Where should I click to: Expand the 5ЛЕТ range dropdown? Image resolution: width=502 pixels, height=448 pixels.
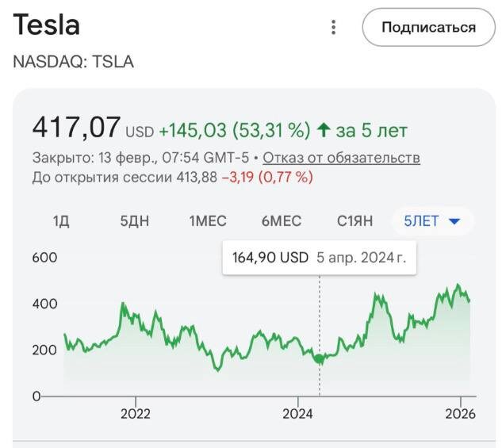click(x=431, y=221)
